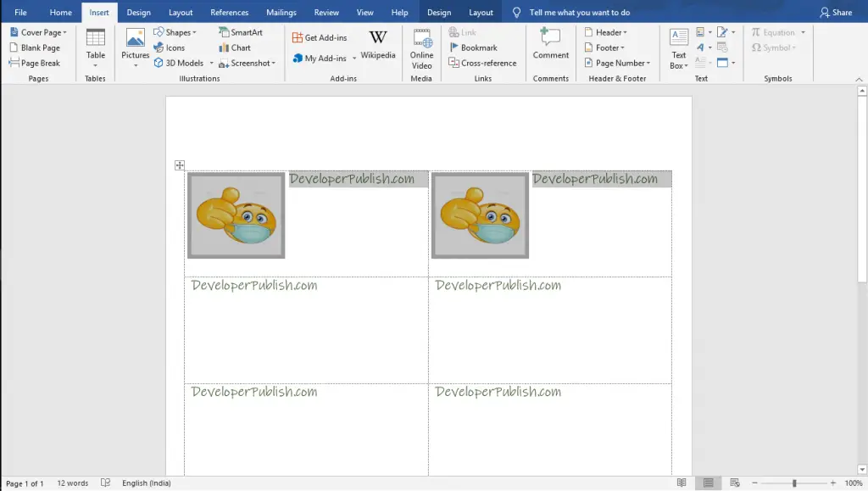Select the second masked emoji image
Viewport: 868px width, 491px height.
(x=480, y=215)
